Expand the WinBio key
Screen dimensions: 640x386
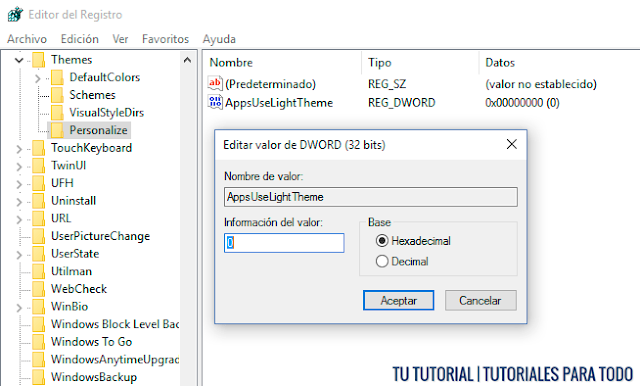19,307
